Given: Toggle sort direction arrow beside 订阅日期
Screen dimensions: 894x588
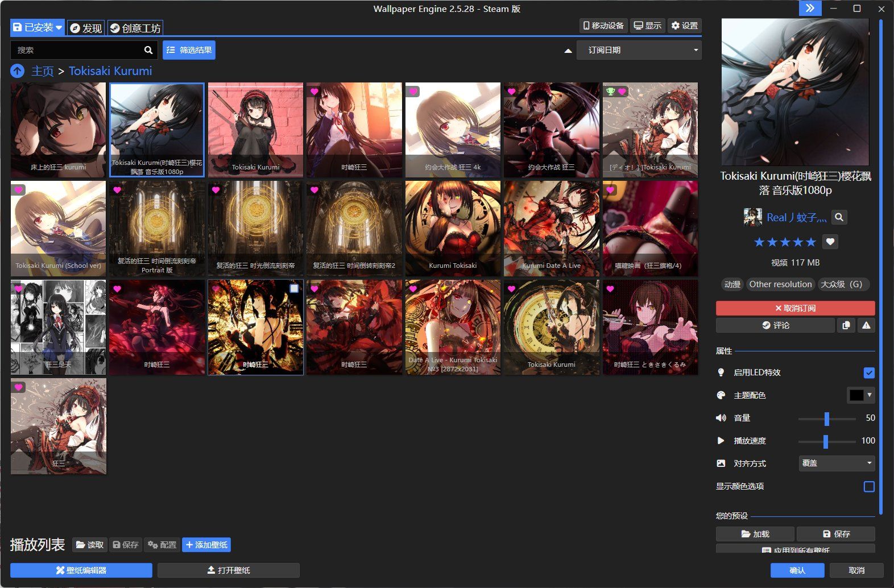Looking at the screenshot, I should coord(568,51).
